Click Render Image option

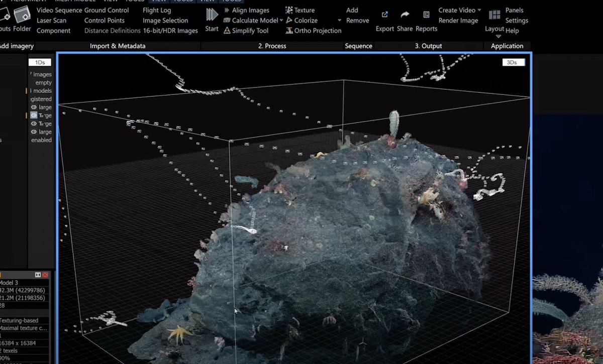coord(458,21)
